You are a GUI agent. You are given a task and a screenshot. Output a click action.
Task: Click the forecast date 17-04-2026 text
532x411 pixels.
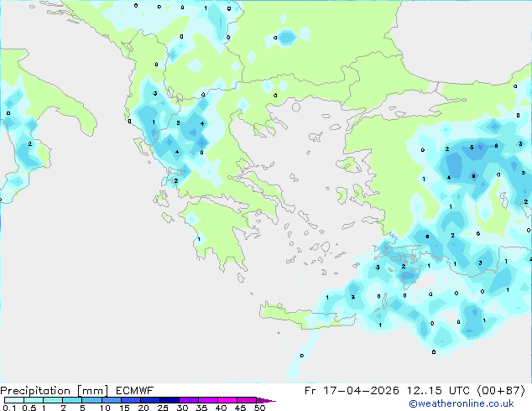[362, 391]
